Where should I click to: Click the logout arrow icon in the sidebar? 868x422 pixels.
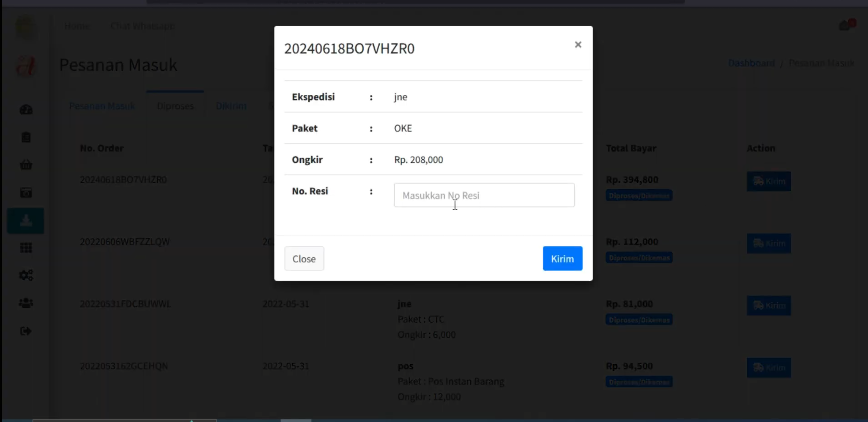click(x=26, y=331)
